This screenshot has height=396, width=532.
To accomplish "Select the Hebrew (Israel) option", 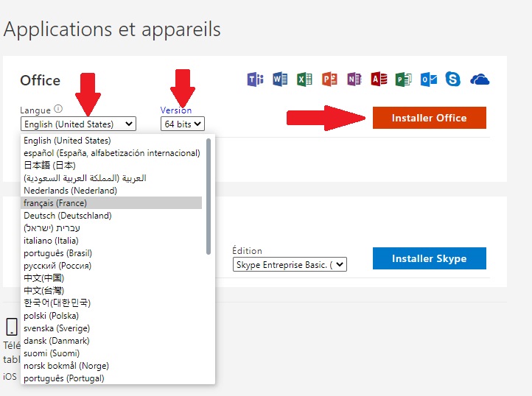I will tap(113, 228).
